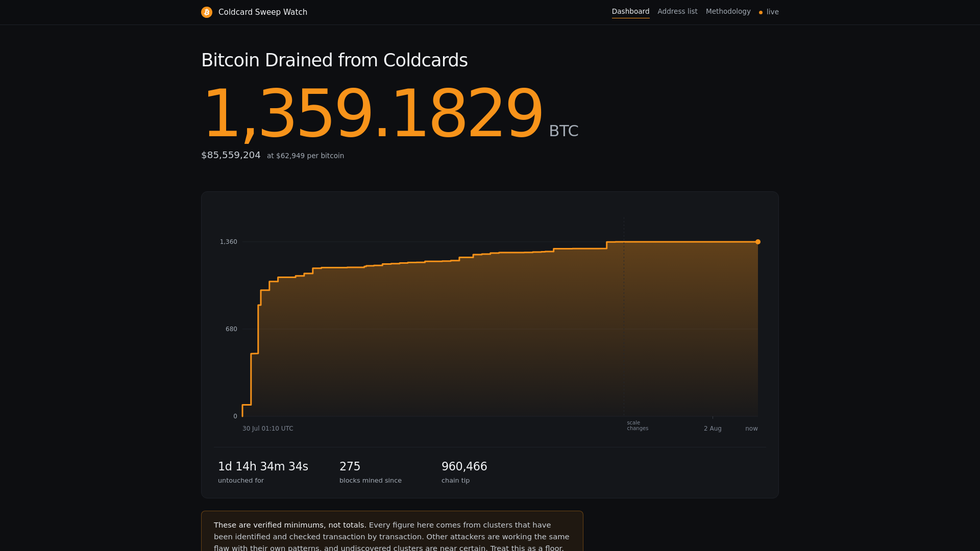Open the Coldcard Sweep Watch home link

coord(254,12)
